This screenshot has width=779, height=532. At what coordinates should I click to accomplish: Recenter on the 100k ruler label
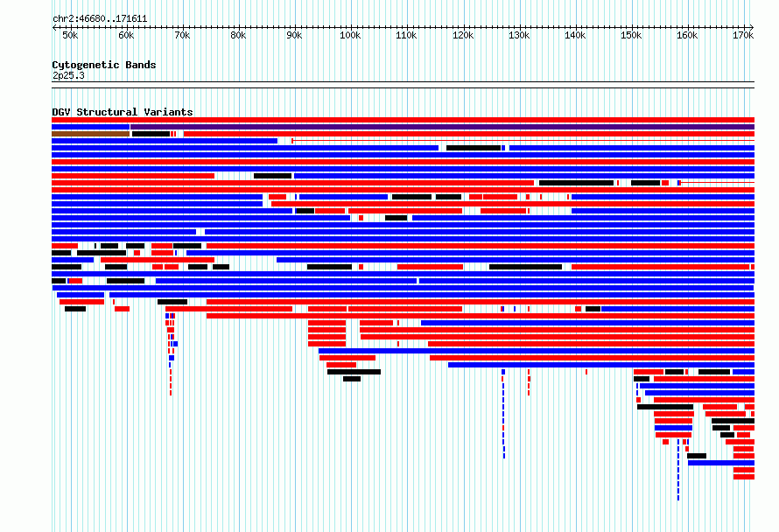point(350,36)
